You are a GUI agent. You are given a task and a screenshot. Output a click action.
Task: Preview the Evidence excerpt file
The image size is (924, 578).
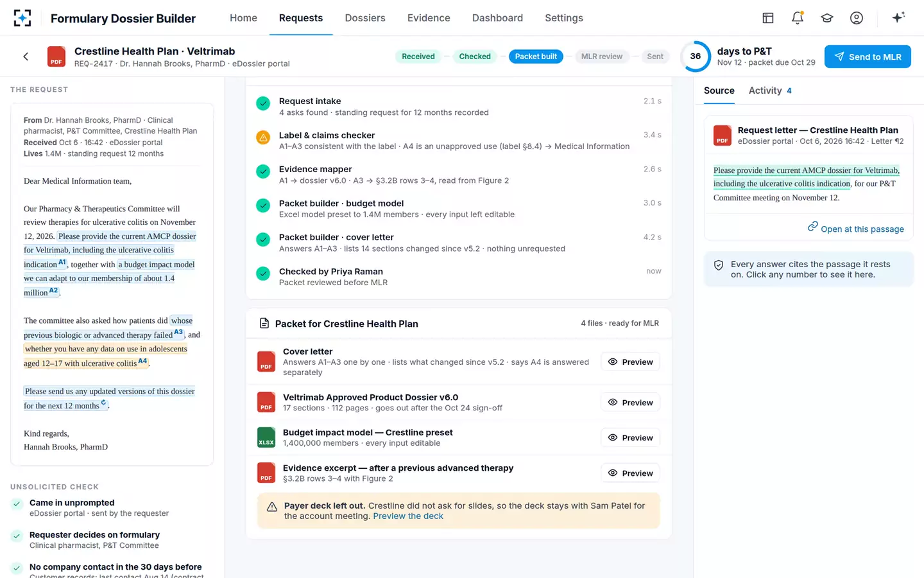pos(630,473)
